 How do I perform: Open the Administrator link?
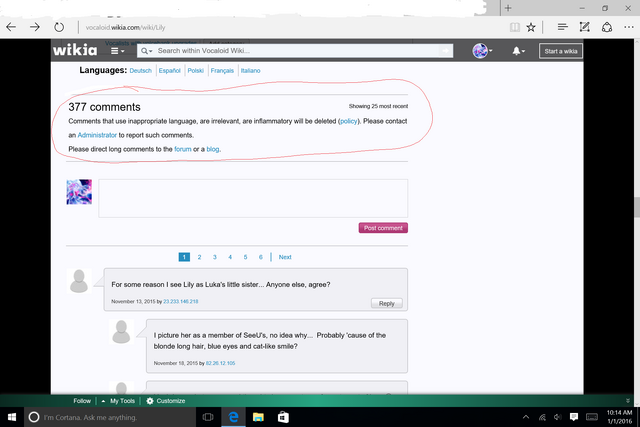[x=97, y=135]
